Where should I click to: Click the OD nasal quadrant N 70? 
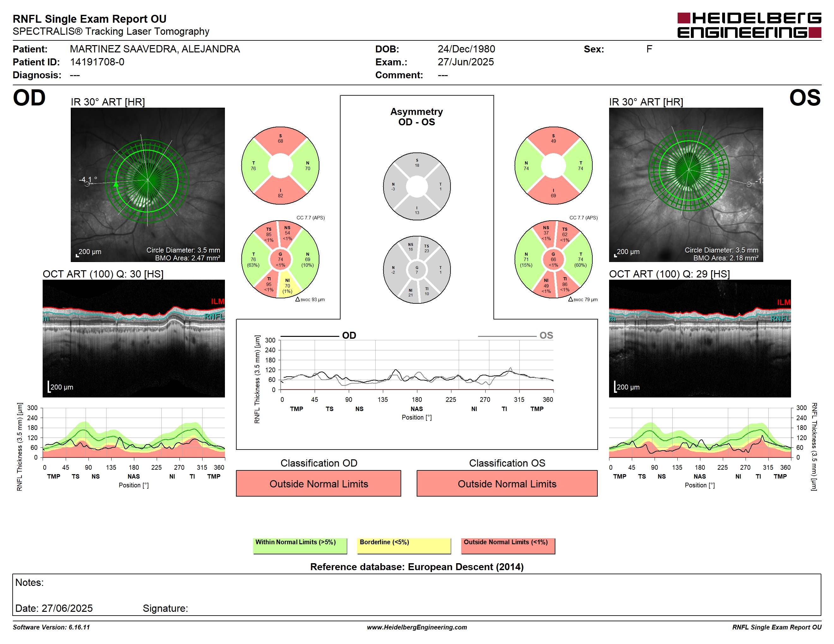pyautogui.click(x=307, y=166)
